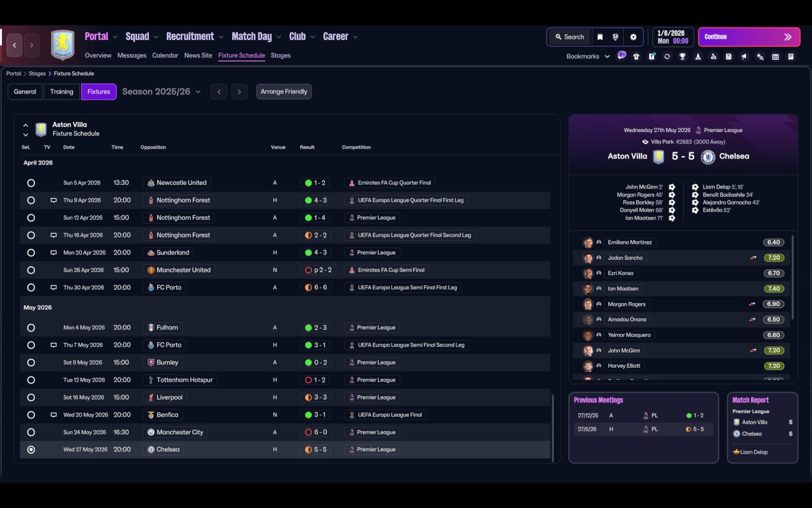Select the Fulham fixture radio button
Image resolution: width=812 pixels, height=508 pixels.
[31, 328]
